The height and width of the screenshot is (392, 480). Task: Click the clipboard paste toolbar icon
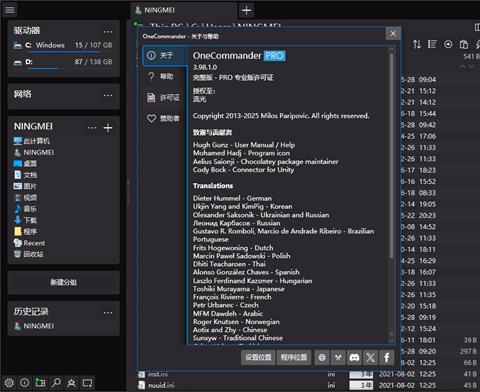tap(463, 44)
